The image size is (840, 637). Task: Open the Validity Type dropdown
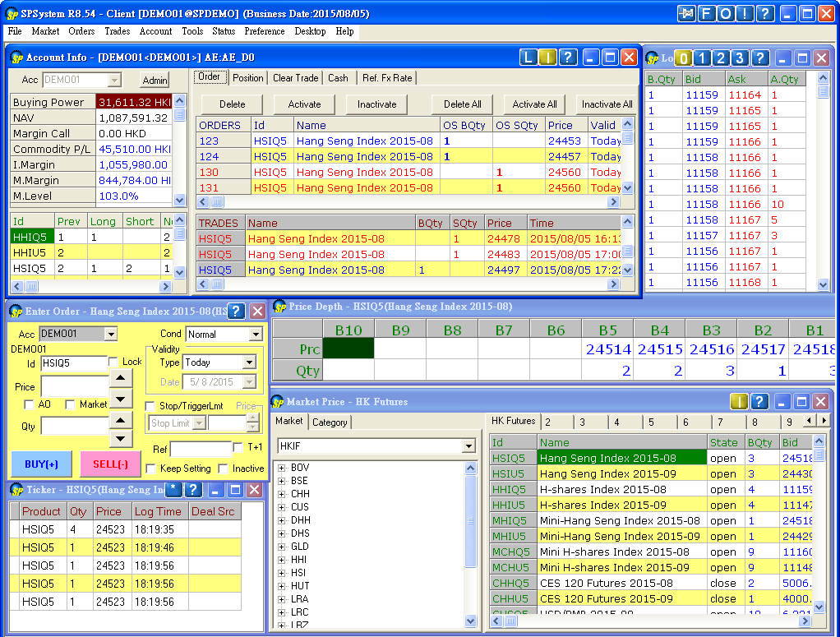coord(249,362)
